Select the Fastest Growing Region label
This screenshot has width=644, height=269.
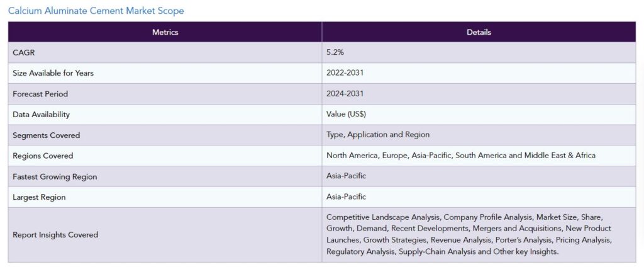coord(55,177)
